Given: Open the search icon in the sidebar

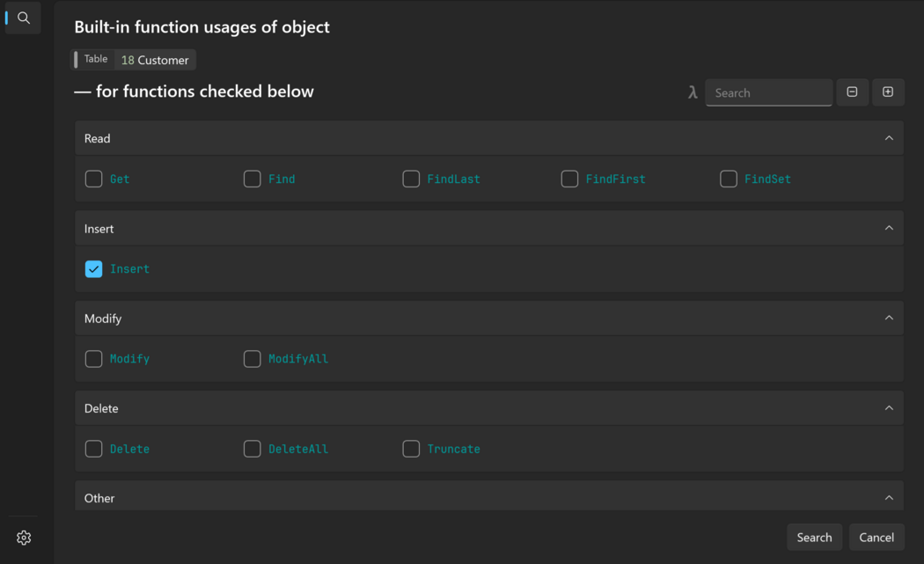Looking at the screenshot, I should pyautogui.click(x=24, y=18).
